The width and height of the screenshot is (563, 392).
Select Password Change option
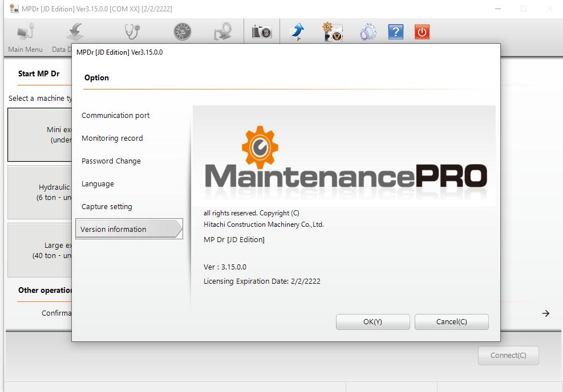(111, 161)
